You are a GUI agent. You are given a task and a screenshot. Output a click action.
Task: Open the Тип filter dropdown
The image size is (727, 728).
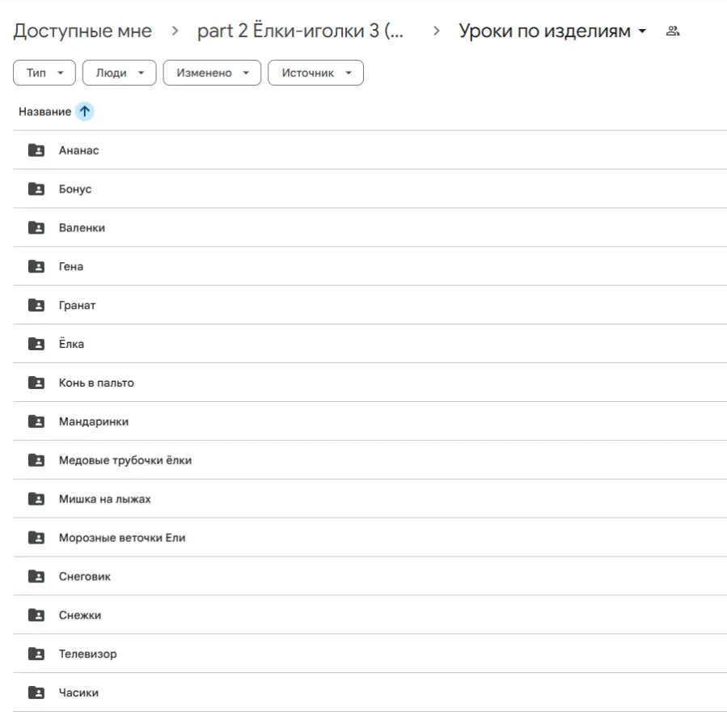point(44,72)
